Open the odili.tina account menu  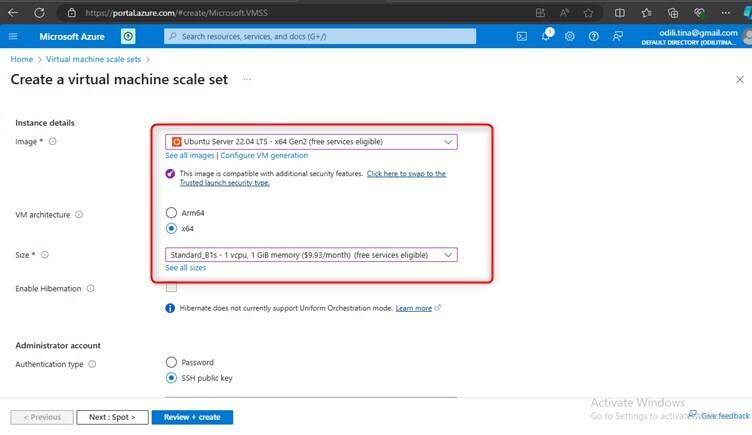695,37
